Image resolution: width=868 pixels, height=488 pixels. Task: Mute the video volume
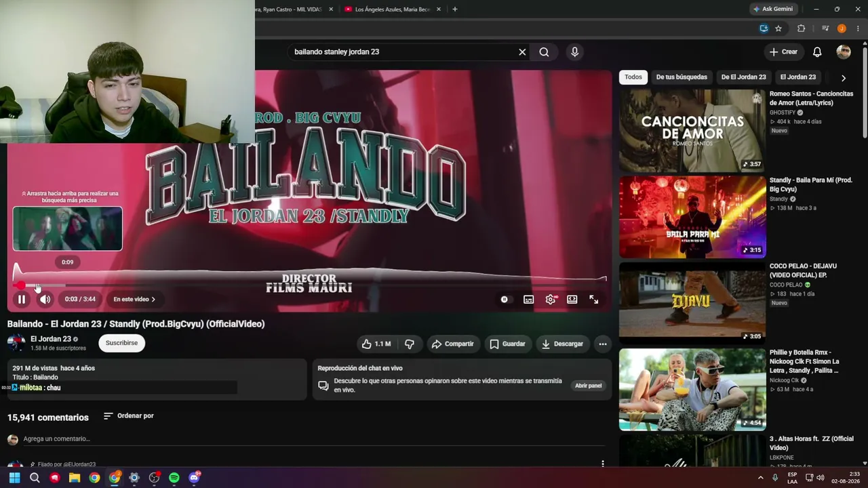pos(45,299)
